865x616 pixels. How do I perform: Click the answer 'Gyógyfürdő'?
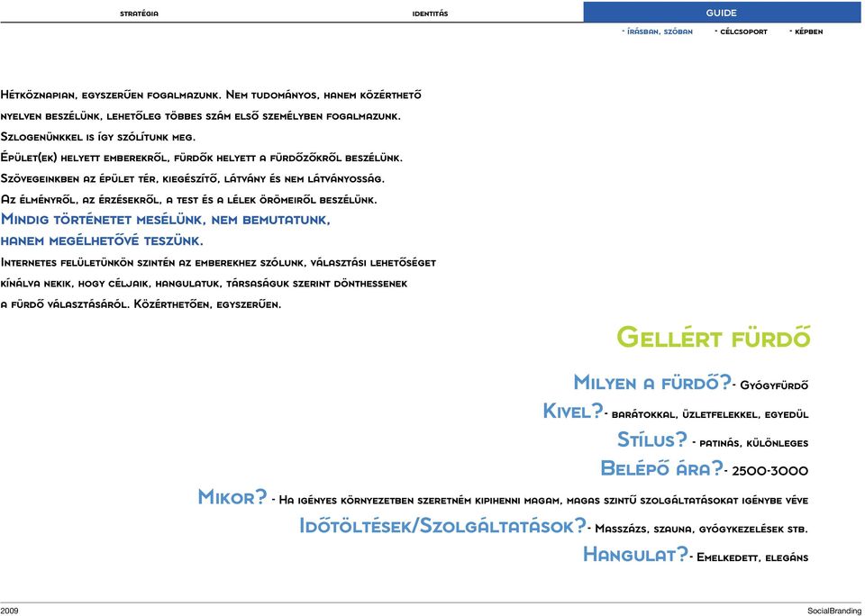(773, 385)
